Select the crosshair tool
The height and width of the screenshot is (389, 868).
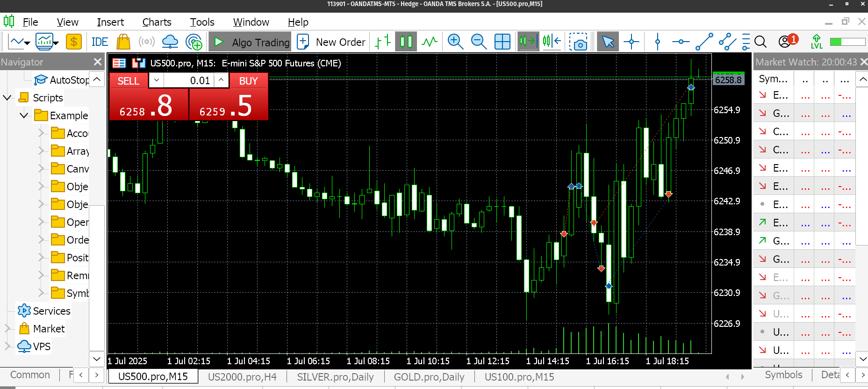click(x=631, y=42)
